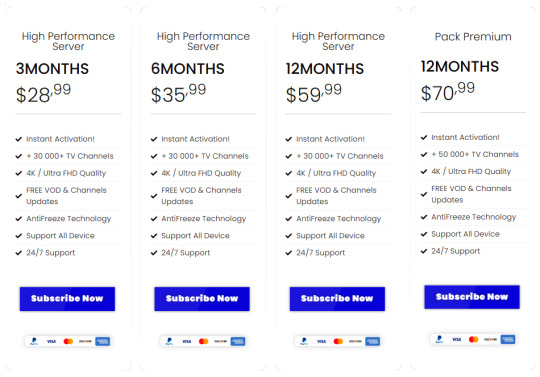Image resolution: width=540 pixels, height=377 pixels.
Task: Click Visa icon under $59.99 plan
Action: point(321,341)
